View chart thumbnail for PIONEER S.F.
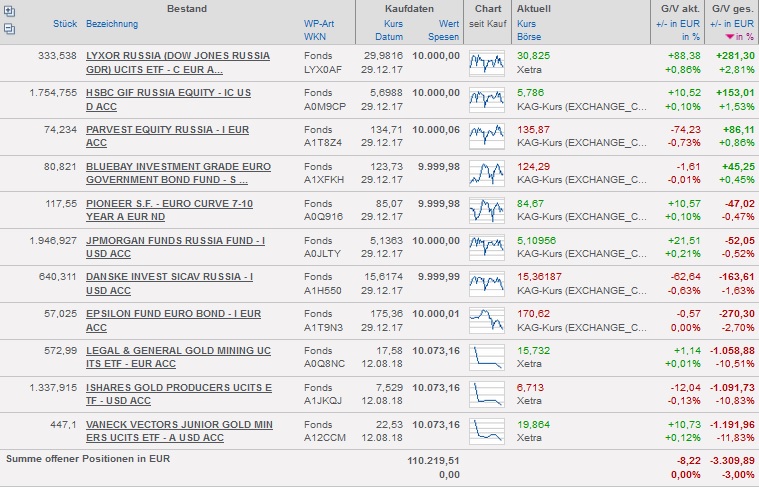 click(486, 210)
